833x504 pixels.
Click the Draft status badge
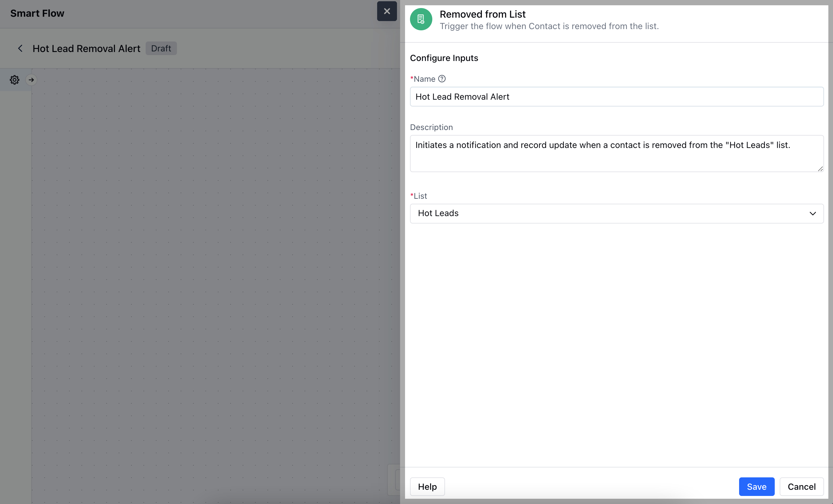point(161,48)
